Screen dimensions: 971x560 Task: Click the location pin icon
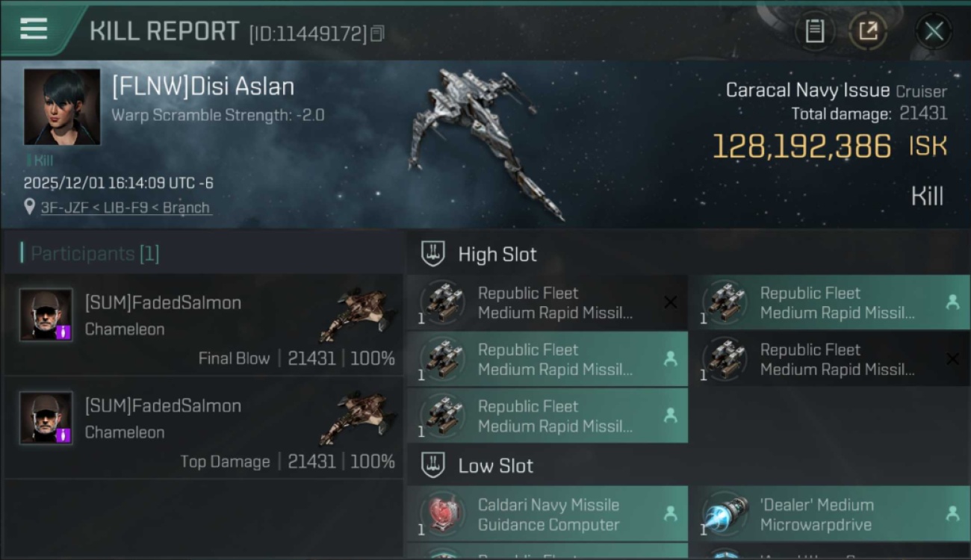(29, 207)
